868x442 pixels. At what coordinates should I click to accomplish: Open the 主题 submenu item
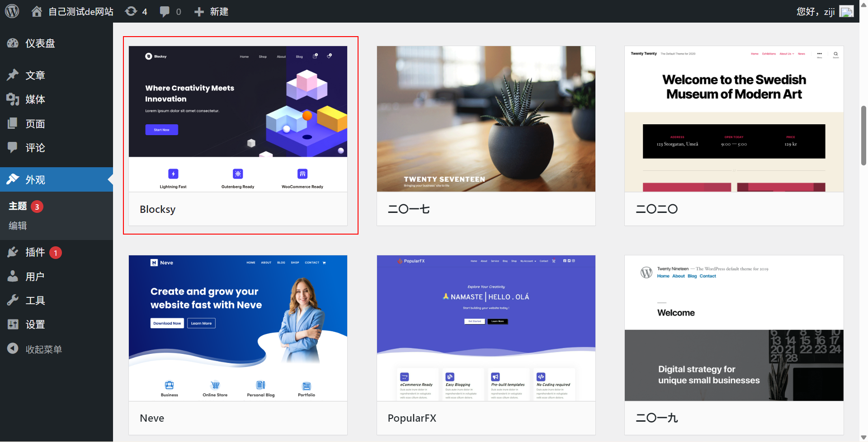click(18, 206)
